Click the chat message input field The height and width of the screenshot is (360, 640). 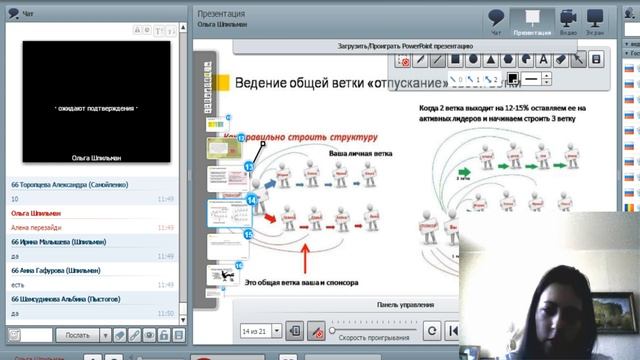pyautogui.click(x=37, y=335)
